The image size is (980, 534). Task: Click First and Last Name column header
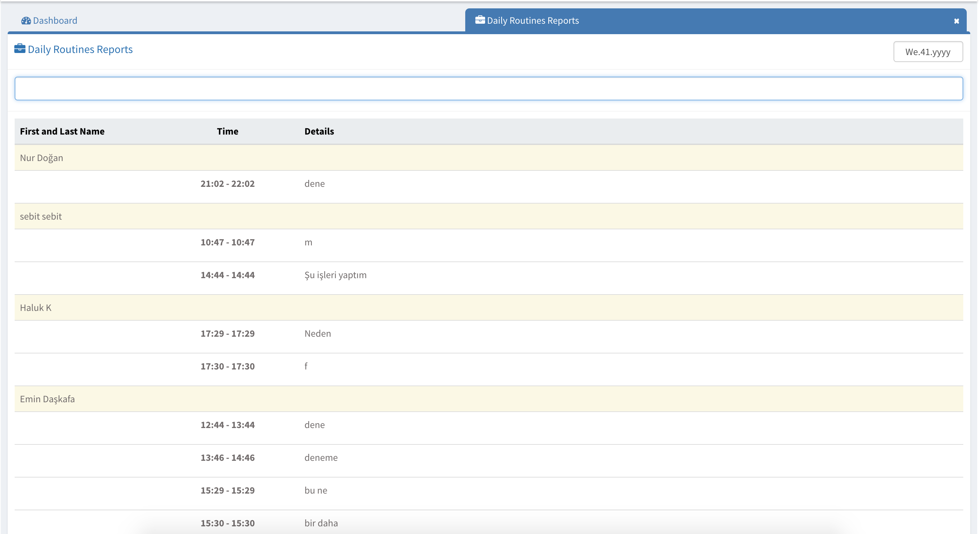tap(62, 131)
